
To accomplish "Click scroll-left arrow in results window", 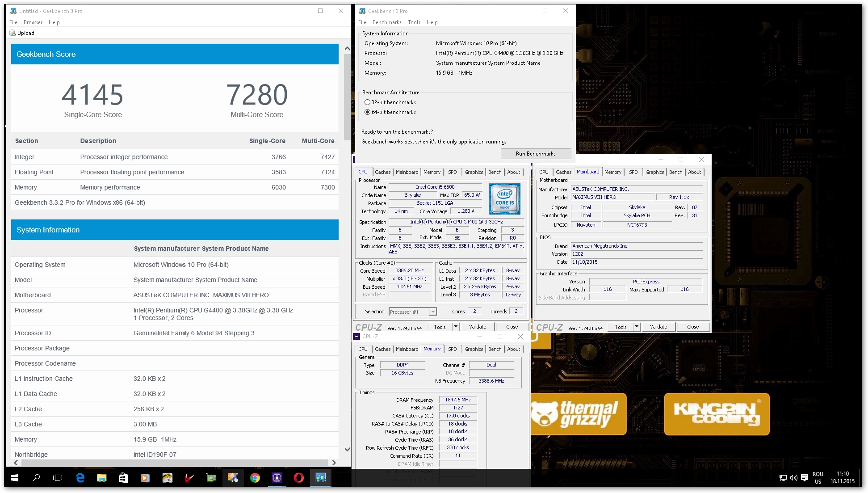I will coord(17,463).
